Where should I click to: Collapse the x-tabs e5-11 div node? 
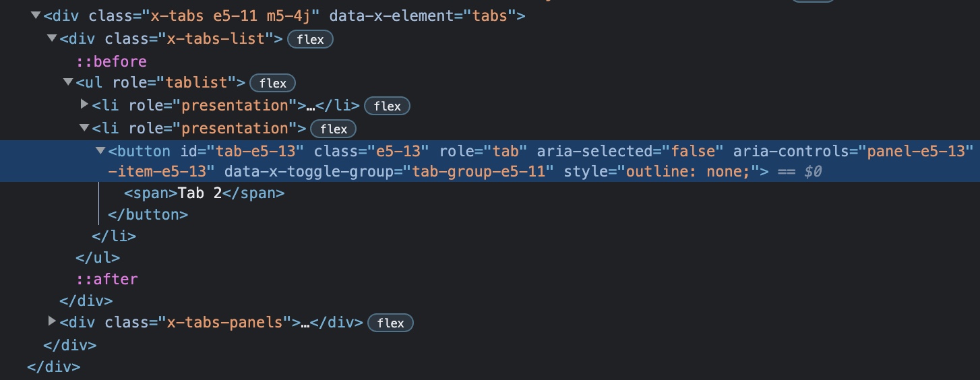(x=36, y=15)
